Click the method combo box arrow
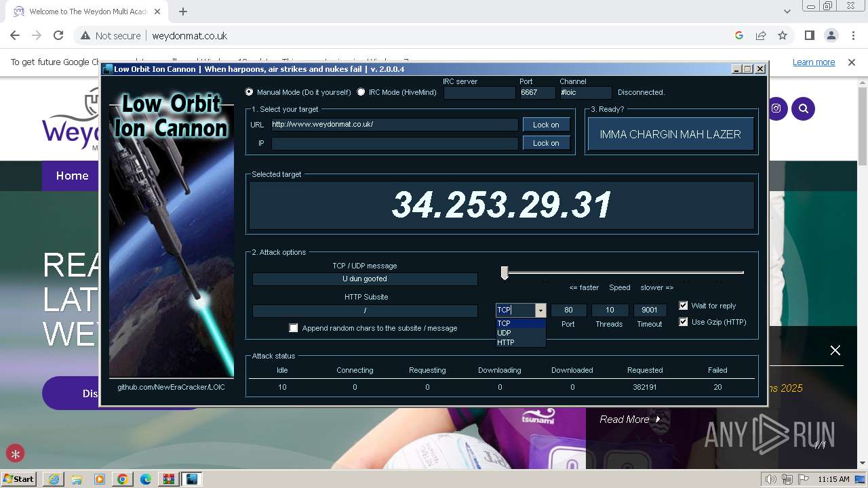 (540, 310)
